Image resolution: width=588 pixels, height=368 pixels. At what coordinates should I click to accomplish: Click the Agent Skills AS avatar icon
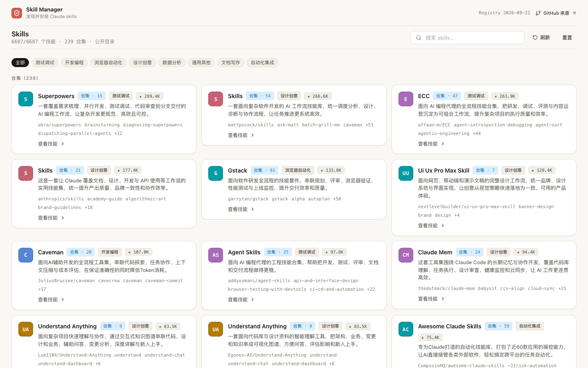point(216,255)
